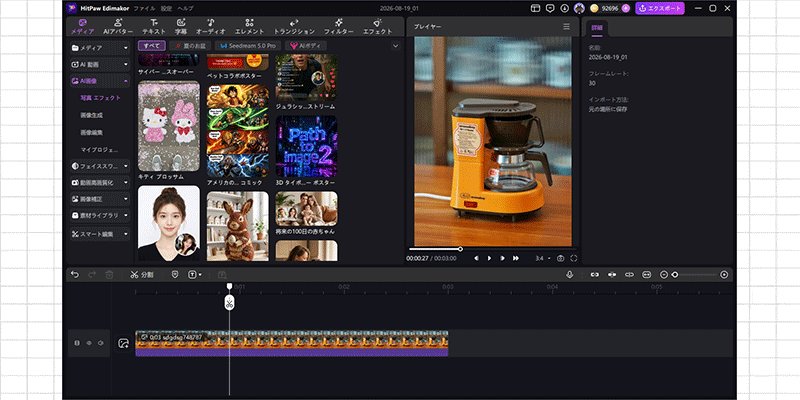Select the Seedream 5.0 Pro filter chip
Viewport: 800px width, 400px height.
click(x=248, y=46)
